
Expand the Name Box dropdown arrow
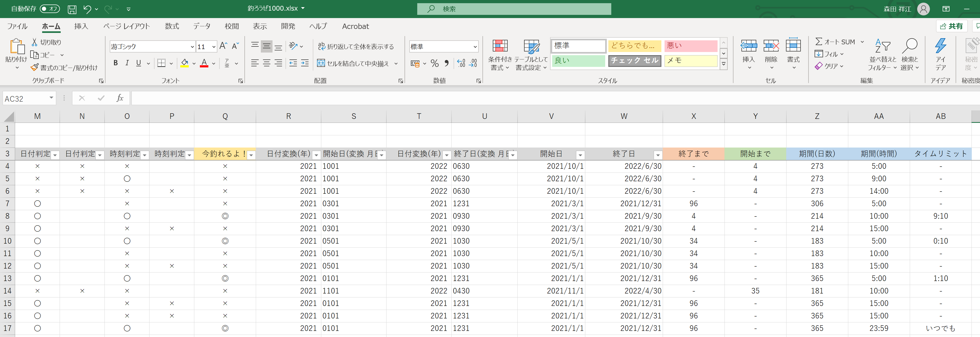(51, 98)
